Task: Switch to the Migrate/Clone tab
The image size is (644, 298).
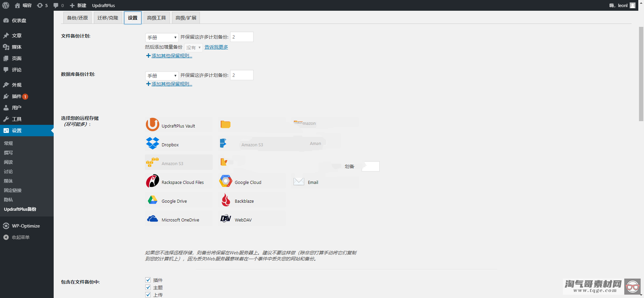Action: click(108, 18)
